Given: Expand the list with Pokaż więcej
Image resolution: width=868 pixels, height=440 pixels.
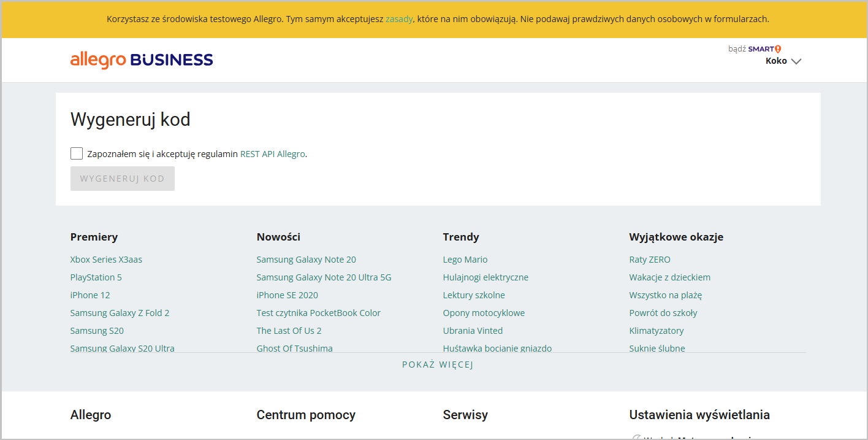Looking at the screenshot, I should (x=438, y=365).
